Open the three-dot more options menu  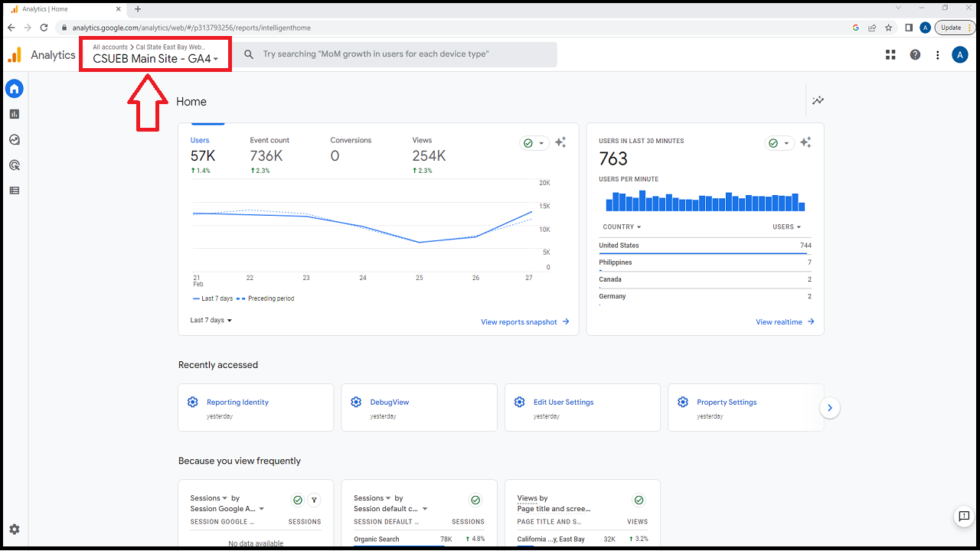click(937, 54)
